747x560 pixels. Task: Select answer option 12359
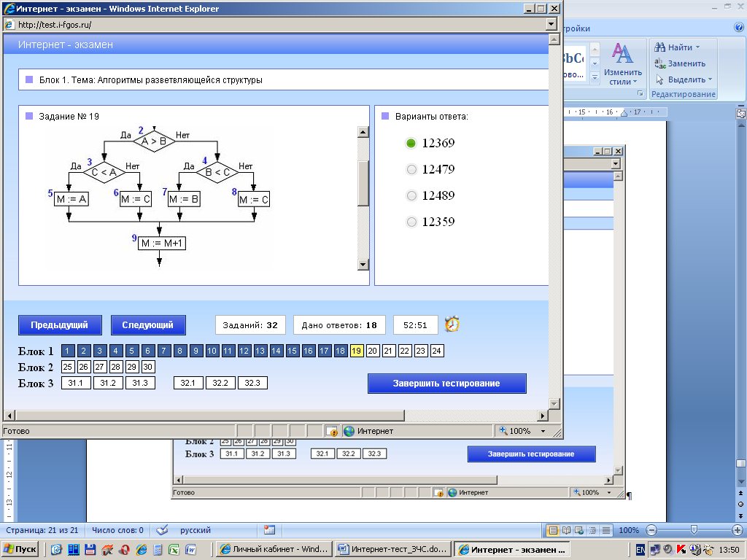point(411,222)
